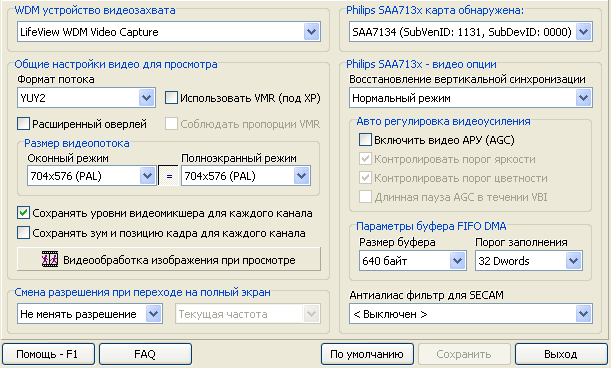The width and height of the screenshot is (612, 369).
Task: Click Восстановление вертикальной синхронизации label
Action: pyautogui.click(x=467, y=79)
